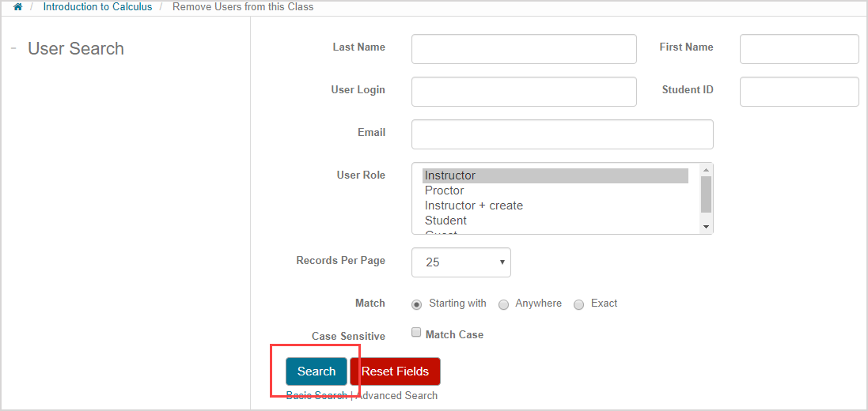Enable the Match Case checkbox
Viewport: 868px width, 411px height.
click(x=416, y=334)
